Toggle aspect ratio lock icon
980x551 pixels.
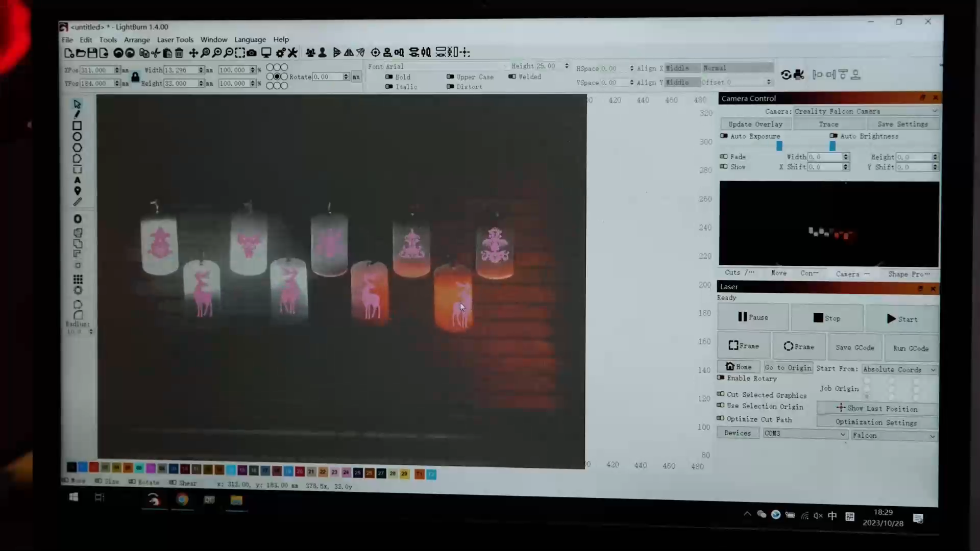coord(135,77)
